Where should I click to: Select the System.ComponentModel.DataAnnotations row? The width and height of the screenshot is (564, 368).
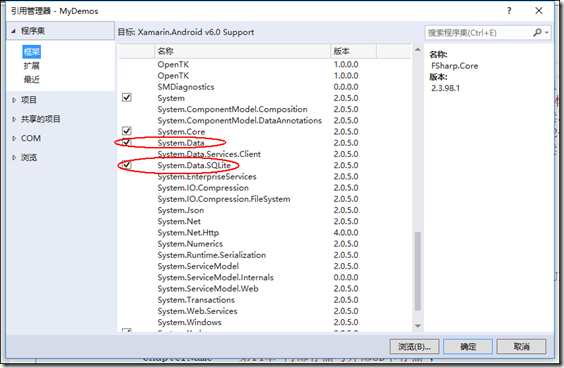point(265,120)
